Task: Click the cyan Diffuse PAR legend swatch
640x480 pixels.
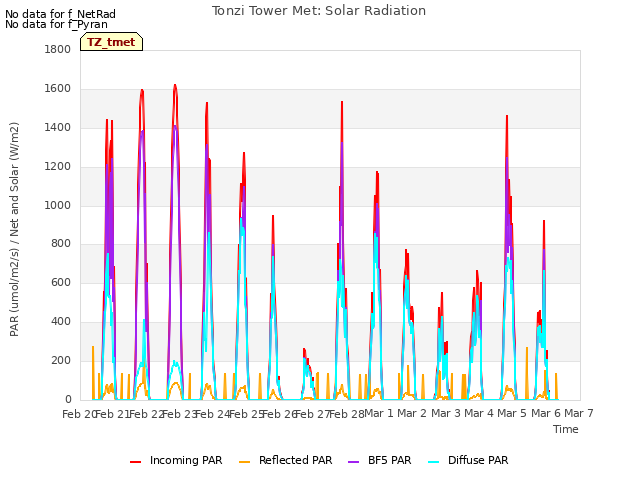Action: pos(434,461)
